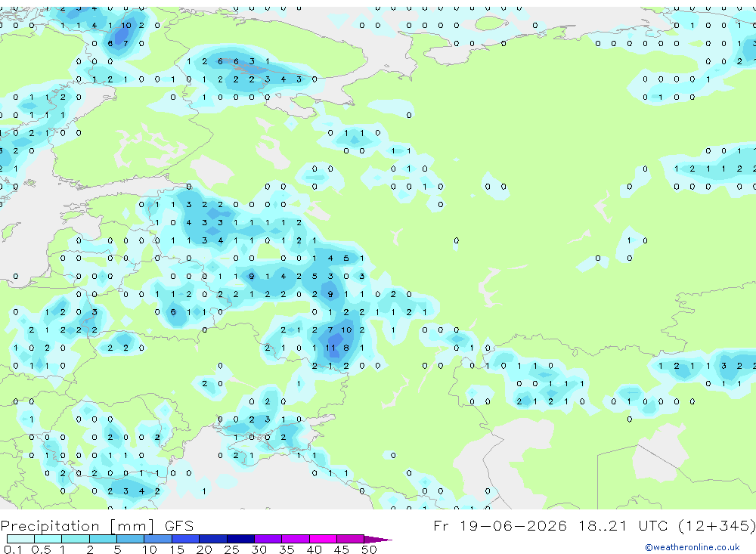
Task: Select legend scale label '50'
Action: [x=370, y=549]
